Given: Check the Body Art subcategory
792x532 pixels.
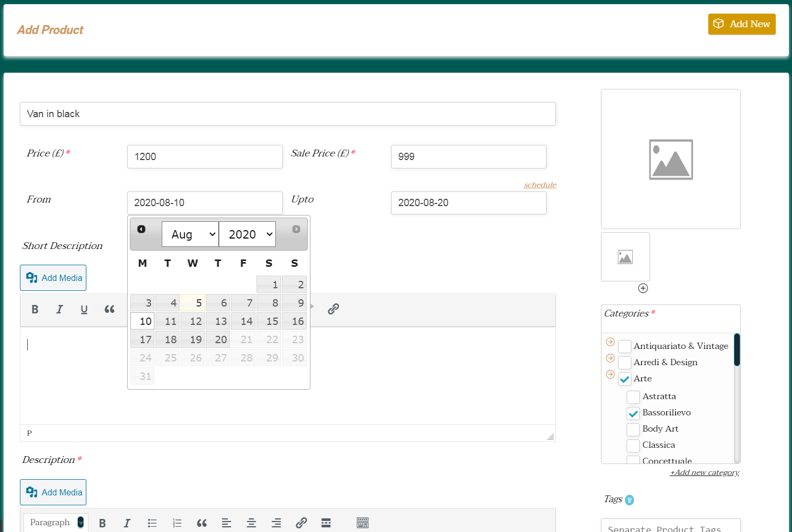Looking at the screenshot, I should click(x=633, y=429).
